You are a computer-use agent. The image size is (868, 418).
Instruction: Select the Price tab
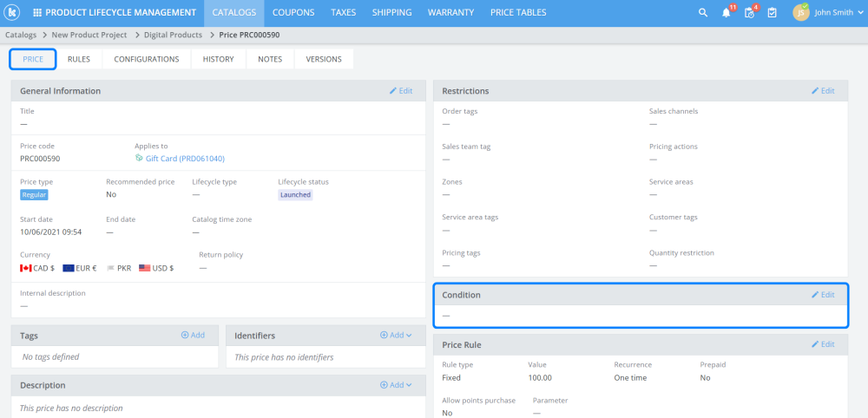[33, 59]
